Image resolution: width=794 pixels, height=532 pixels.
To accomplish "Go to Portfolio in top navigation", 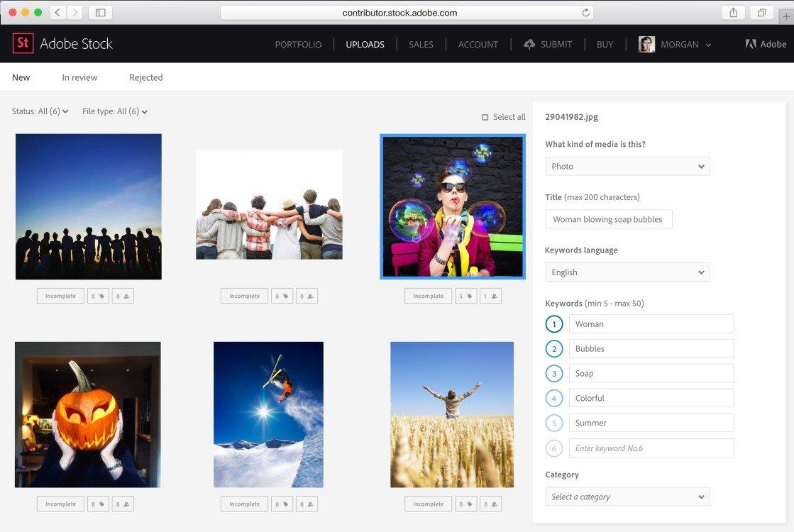I will pyautogui.click(x=298, y=44).
